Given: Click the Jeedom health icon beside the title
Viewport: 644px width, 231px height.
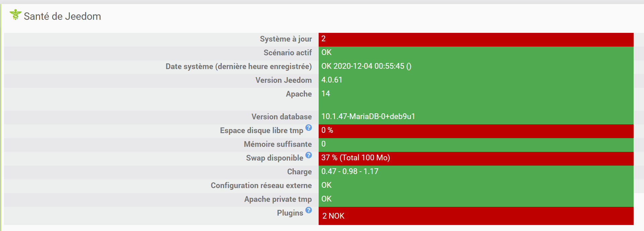Looking at the screenshot, I should 15,15.
